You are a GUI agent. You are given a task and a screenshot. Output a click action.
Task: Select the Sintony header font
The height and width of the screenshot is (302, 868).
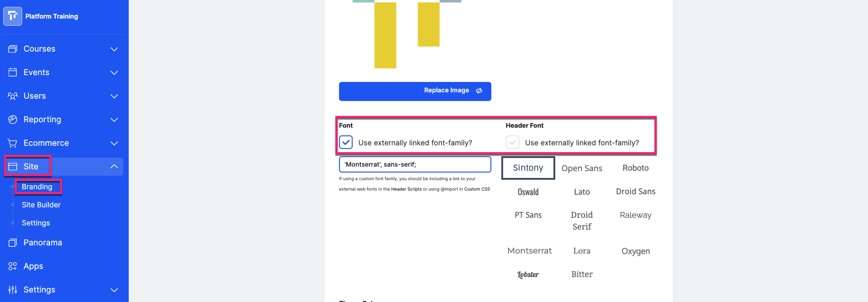point(528,168)
